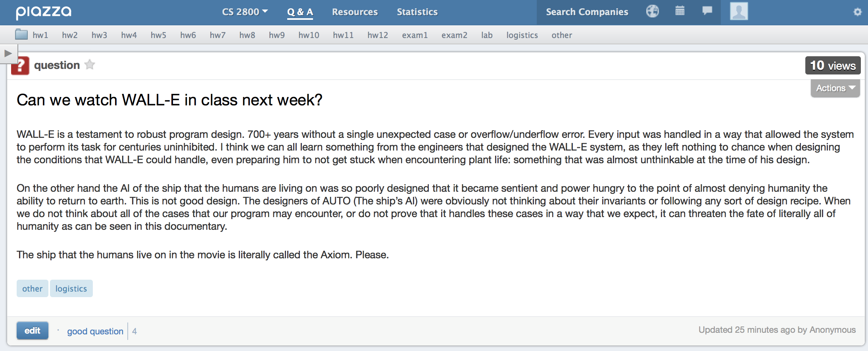Screen dimensions: 868x351
Task: Open the globe notifications icon
Action: pyautogui.click(x=652, y=11)
